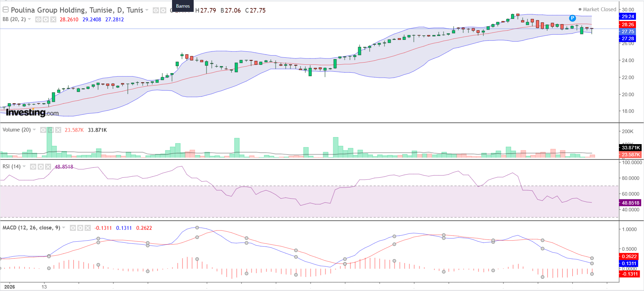This screenshot has width=644, height=291.
Task: Expand the MACD (12, 26, close, 9) dropdown arrow
Action: click(x=64, y=228)
